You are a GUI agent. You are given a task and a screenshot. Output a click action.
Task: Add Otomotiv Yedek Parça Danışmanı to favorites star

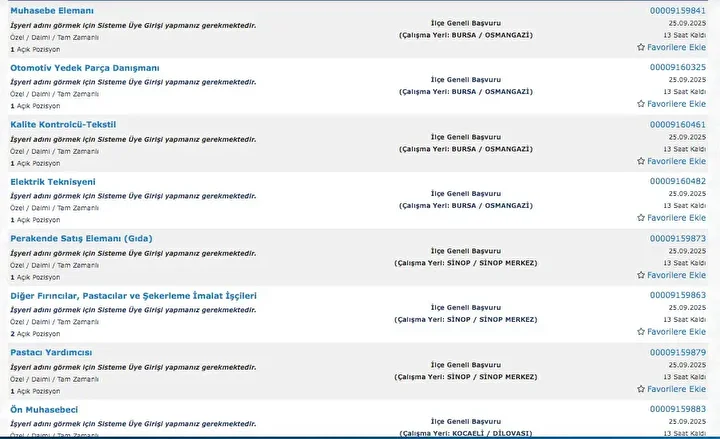[x=641, y=104]
